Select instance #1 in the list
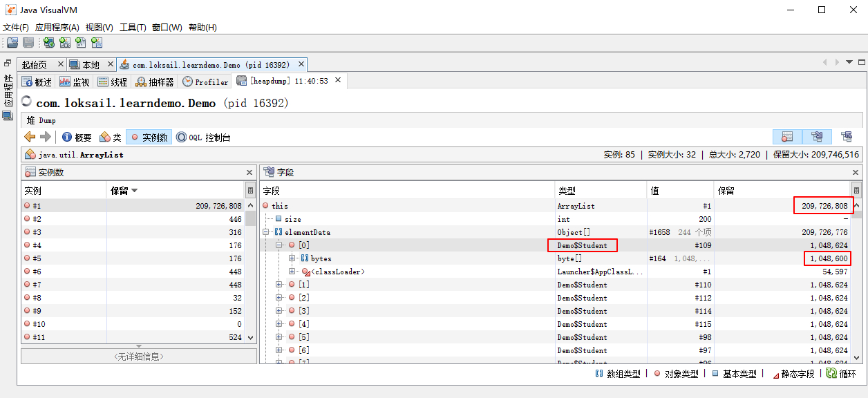This screenshot has width=868, height=398. tap(133, 206)
